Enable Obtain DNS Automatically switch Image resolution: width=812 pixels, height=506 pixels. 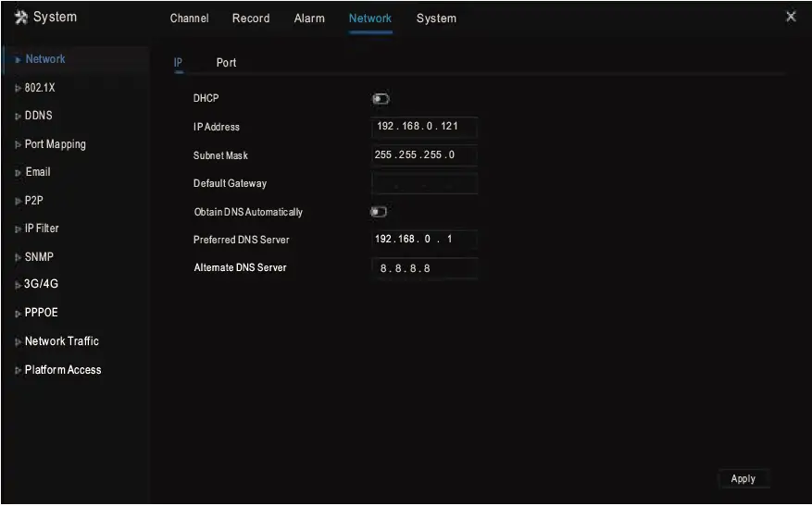pos(379,212)
